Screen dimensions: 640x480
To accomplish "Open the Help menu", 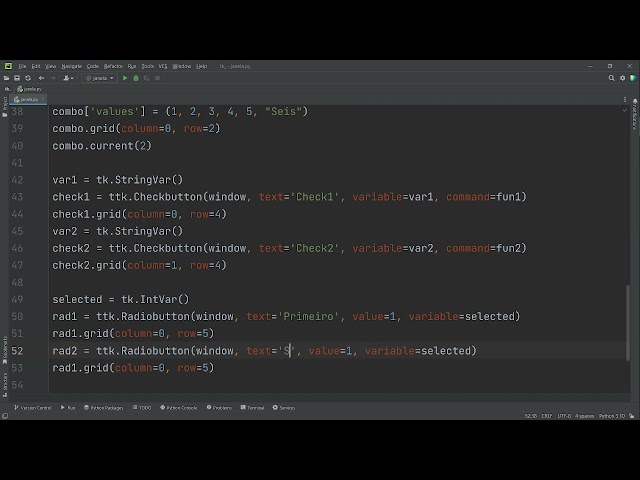I will (x=202, y=66).
